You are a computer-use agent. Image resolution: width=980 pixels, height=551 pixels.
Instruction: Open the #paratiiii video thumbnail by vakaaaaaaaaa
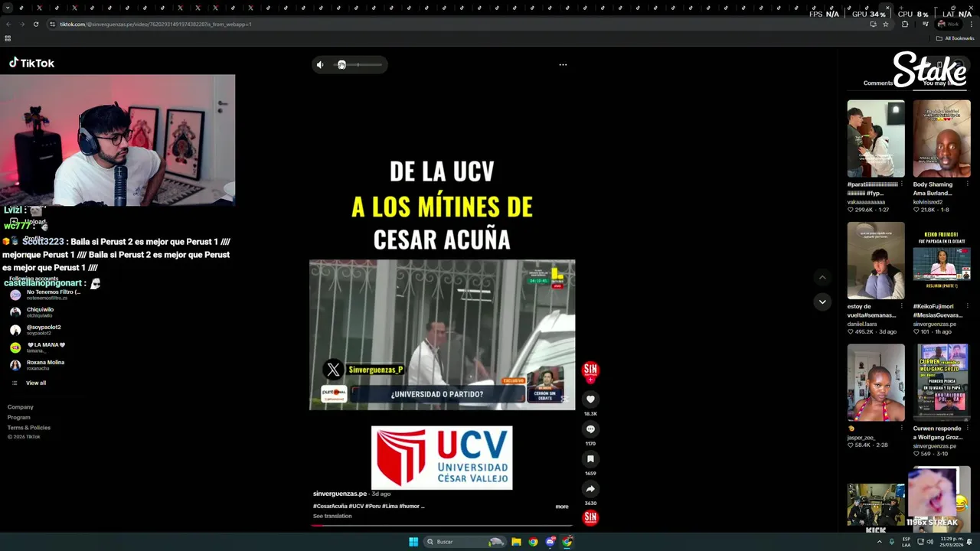[876, 139]
